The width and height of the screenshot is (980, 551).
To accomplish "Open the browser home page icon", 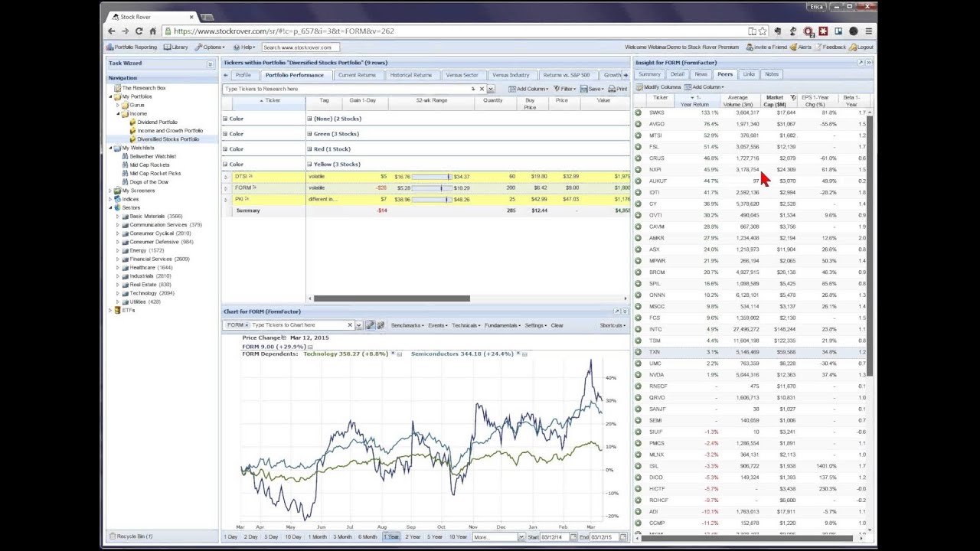I will (153, 31).
